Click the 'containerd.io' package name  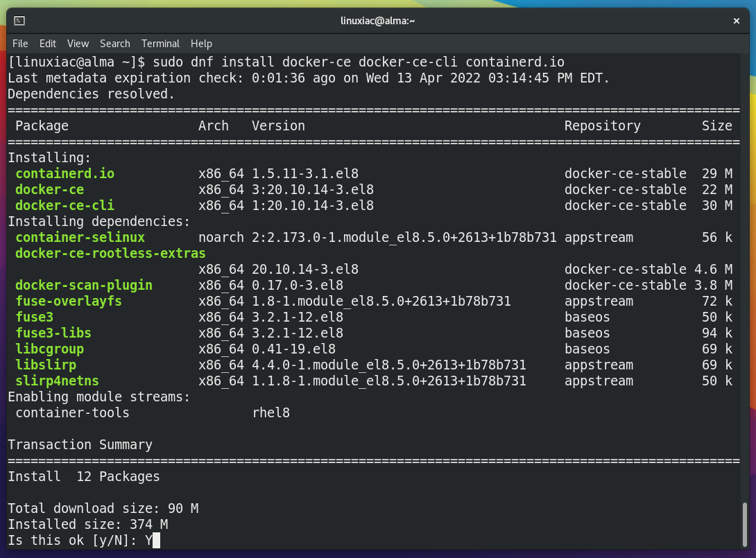point(65,173)
